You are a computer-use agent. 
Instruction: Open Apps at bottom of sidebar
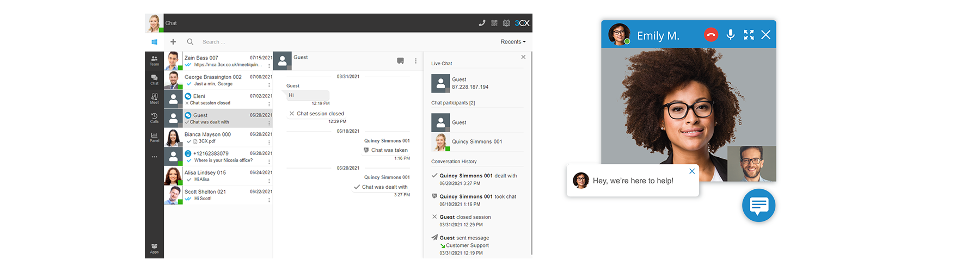click(154, 248)
